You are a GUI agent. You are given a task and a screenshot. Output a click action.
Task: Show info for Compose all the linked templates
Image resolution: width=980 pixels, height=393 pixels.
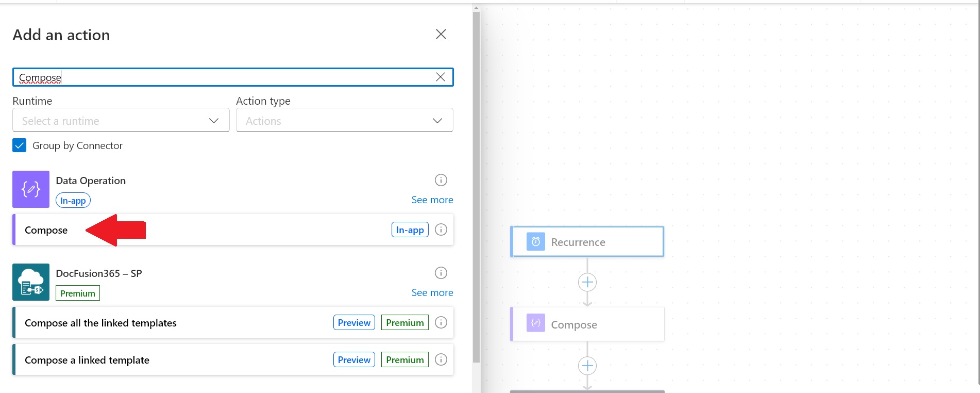point(441,322)
